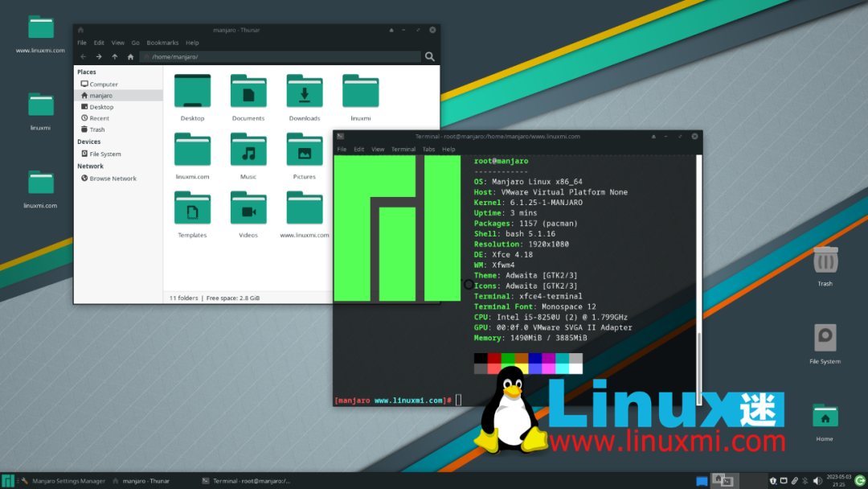Click the terminal prompt cursor
This screenshot has width=868, height=489.
pos(458,401)
